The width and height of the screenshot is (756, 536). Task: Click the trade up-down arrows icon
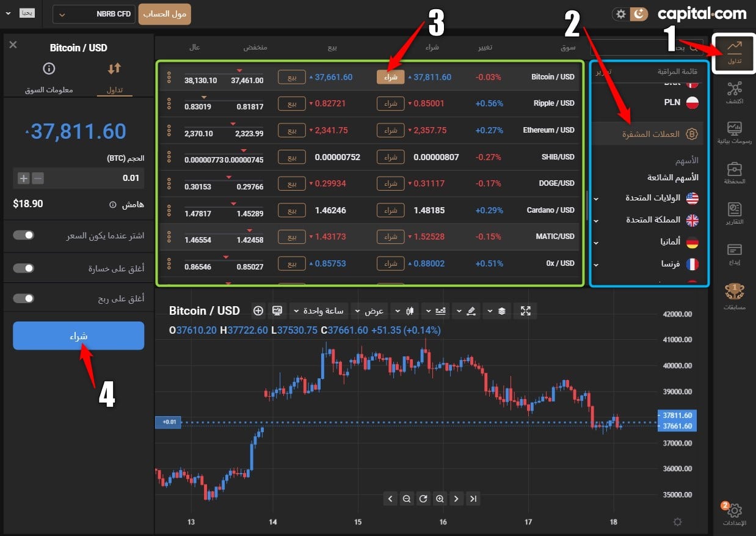point(115,68)
